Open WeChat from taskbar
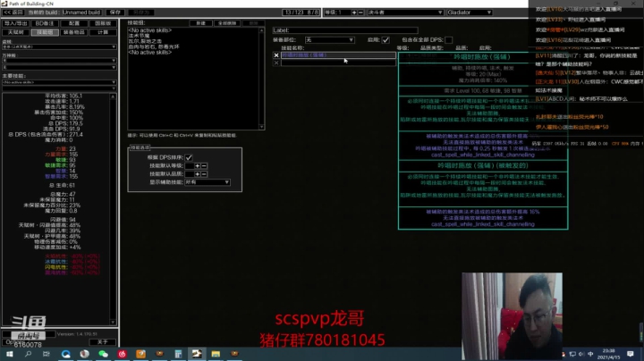Image resolution: width=644 pixels, height=361 pixels. (103, 354)
